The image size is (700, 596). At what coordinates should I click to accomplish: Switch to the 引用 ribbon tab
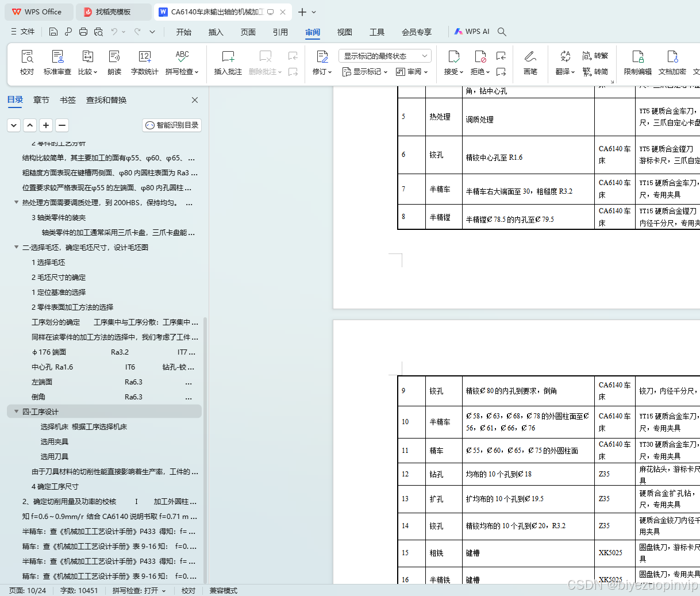pyautogui.click(x=280, y=32)
